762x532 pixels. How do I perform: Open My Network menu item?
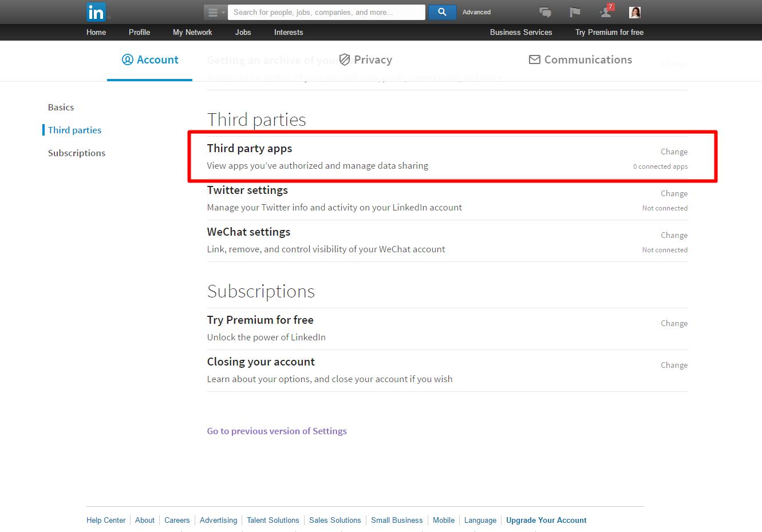(192, 32)
